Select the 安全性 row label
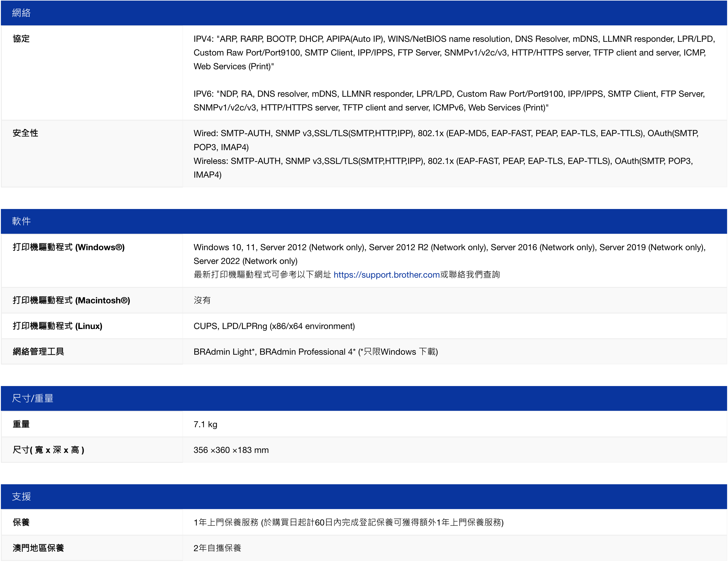 tap(25, 133)
